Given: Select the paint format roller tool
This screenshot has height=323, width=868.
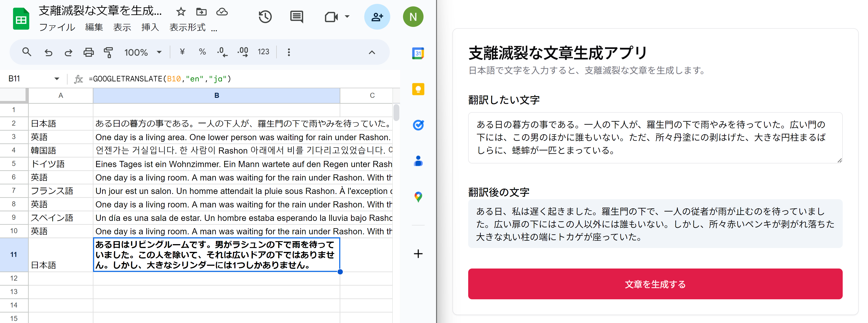Looking at the screenshot, I should pyautogui.click(x=108, y=52).
